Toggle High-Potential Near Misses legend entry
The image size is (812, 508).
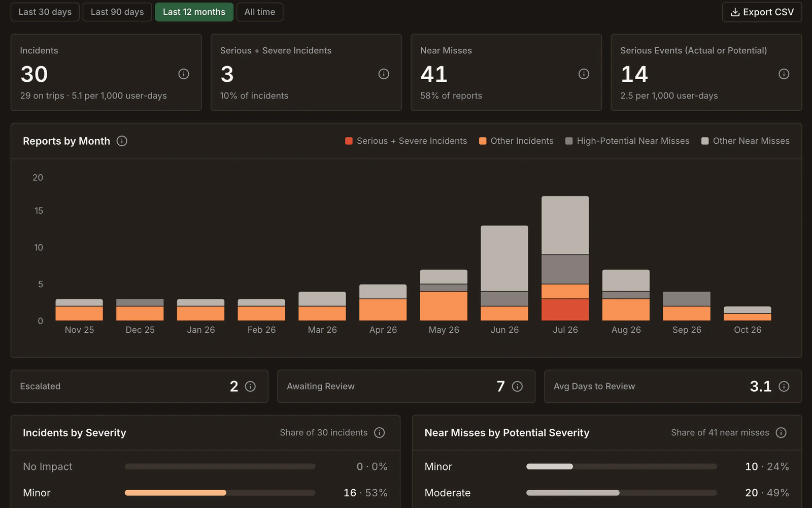tap(627, 141)
